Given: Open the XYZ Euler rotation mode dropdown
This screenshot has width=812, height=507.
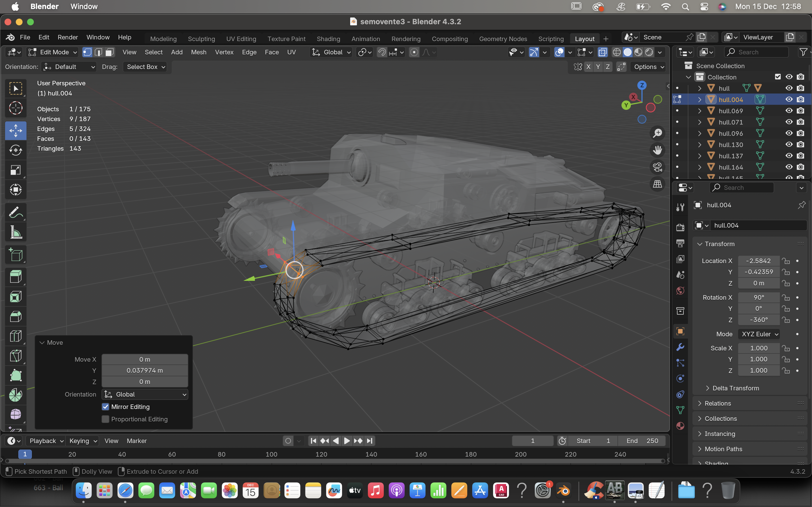Looking at the screenshot, I should tap(759, 334).
